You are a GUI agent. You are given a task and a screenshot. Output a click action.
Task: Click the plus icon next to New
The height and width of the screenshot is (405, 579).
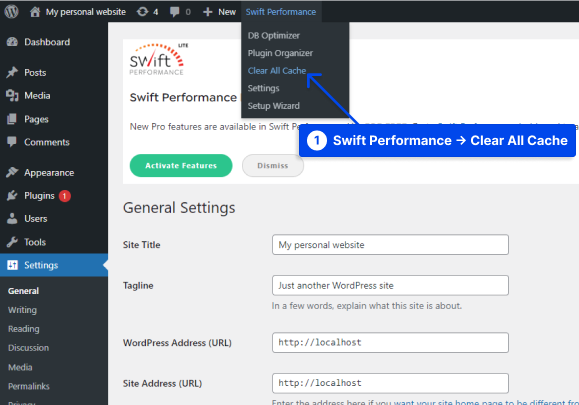pos(208,12)
